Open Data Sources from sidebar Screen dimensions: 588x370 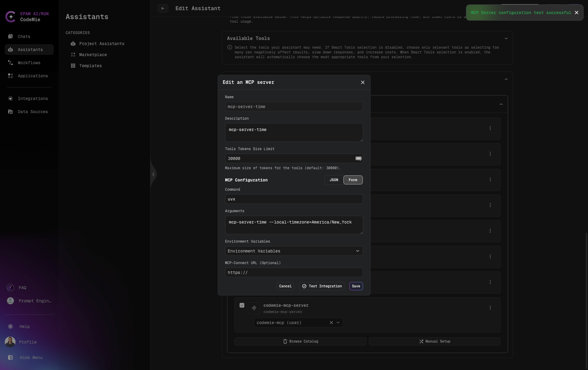pyautogui.click(x=33, y=112)
